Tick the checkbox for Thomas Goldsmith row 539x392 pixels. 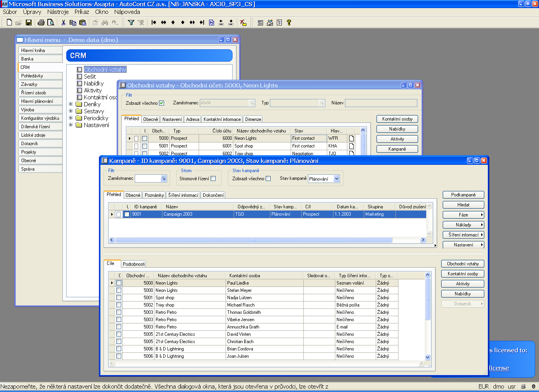click(119, 312)
